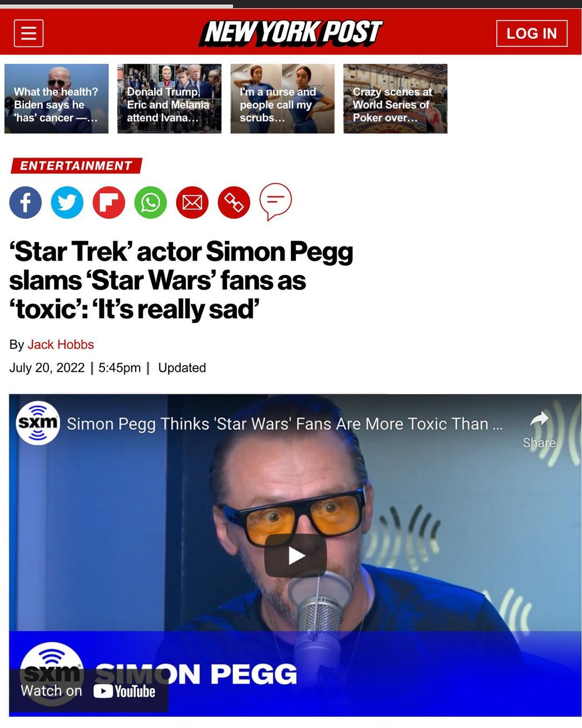Screen dimensions: 582x728
Task: Click the LOG IN button
Action: (532, 33)
